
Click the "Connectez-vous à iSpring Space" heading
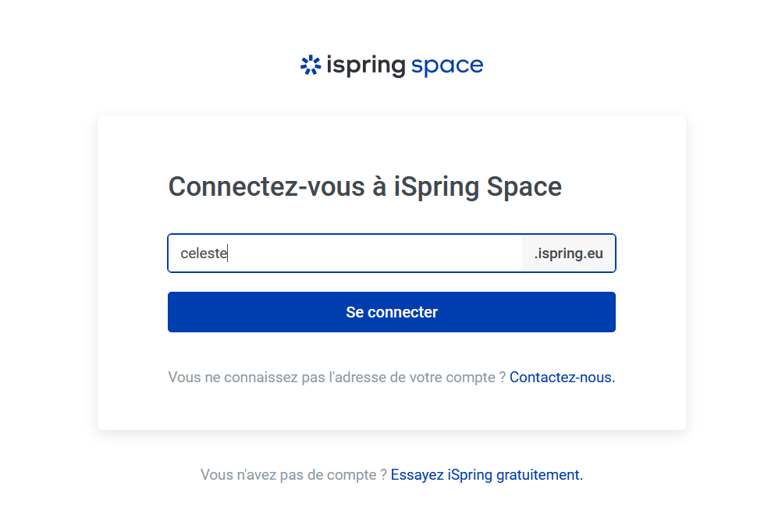click(365, 187)
